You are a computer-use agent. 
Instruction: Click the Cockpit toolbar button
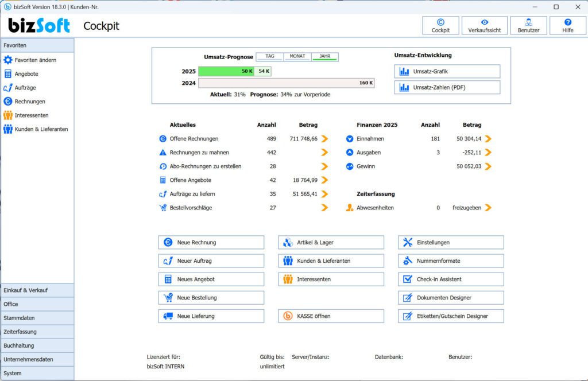[440, 26]
